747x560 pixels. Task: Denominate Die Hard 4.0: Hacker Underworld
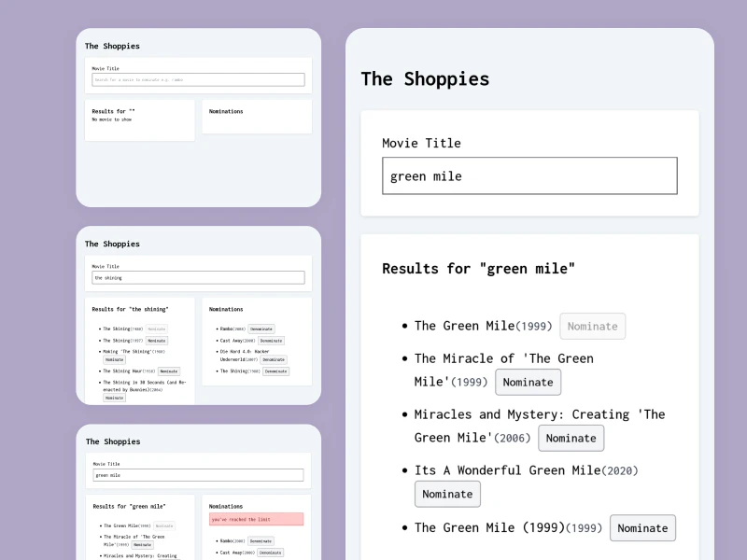[274, 359]
